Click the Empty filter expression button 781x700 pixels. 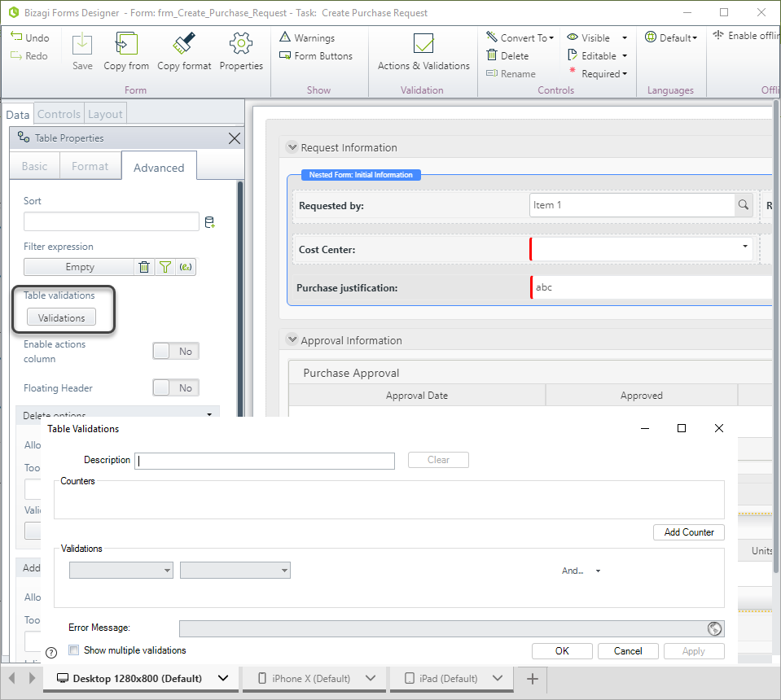[80, 267]
